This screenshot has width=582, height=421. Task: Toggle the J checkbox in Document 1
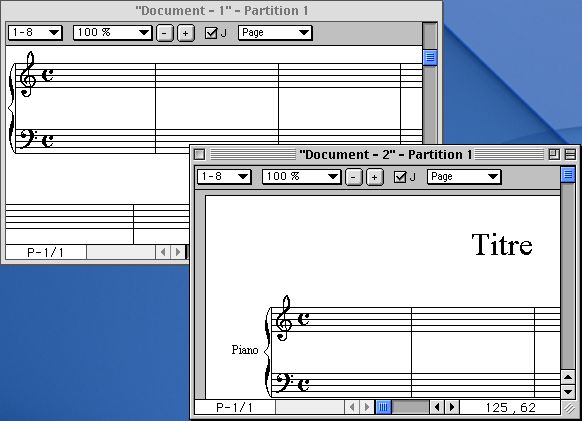(211, 33)
